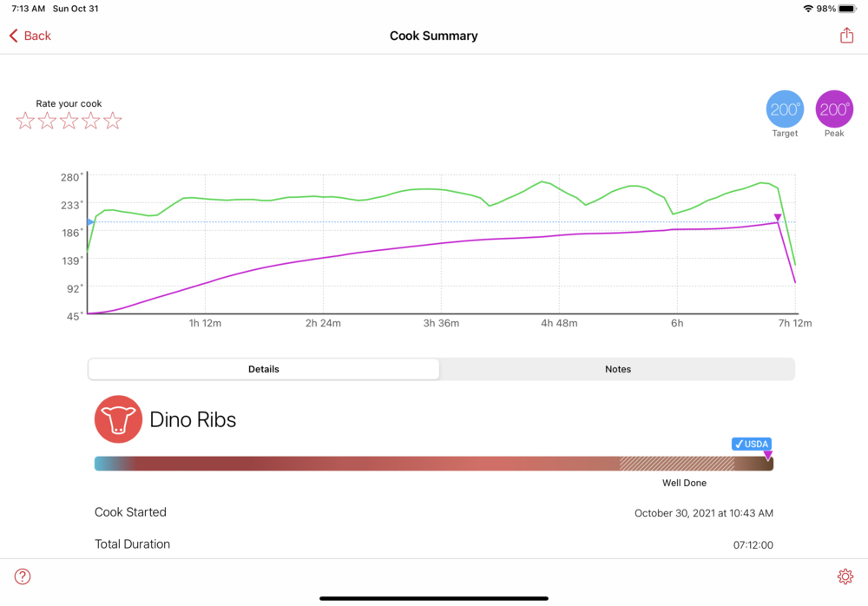Tap the USDA checkmark badge
Image resolution: width=868 pixels, height=606 pixels.
coord(751,444)
